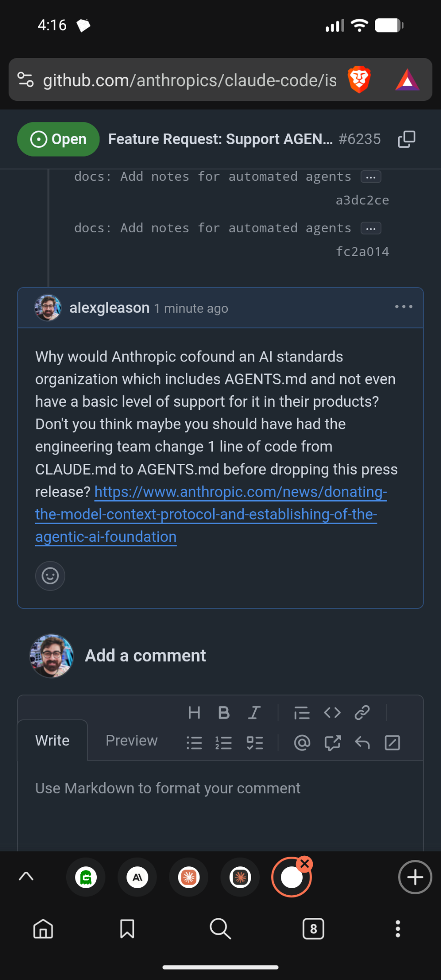Insert a numbered list in the comment

[224, 743]
